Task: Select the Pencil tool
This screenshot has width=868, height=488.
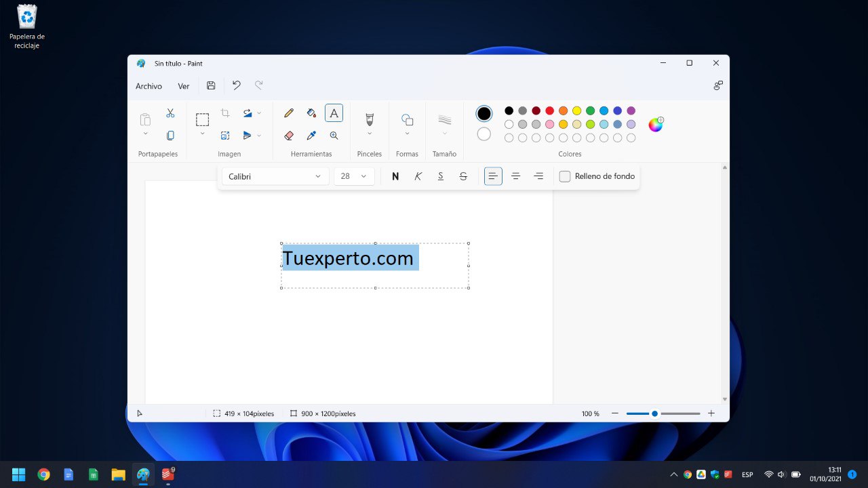Action: [288, 113]
